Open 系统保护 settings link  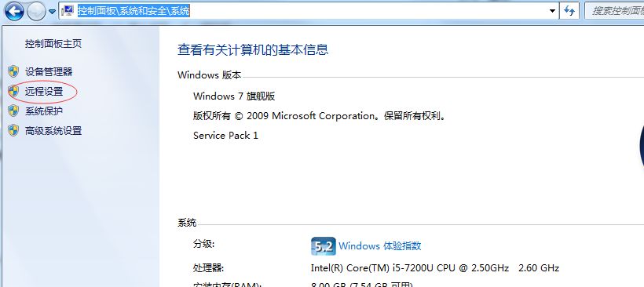pyautogui.click(x=44, y=111)
